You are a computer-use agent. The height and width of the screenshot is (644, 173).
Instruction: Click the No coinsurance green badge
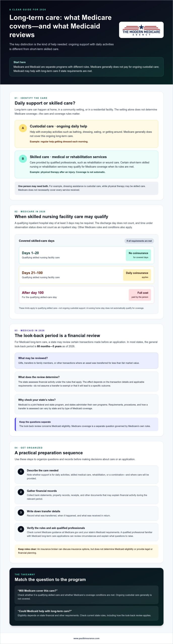click(138, 255)
